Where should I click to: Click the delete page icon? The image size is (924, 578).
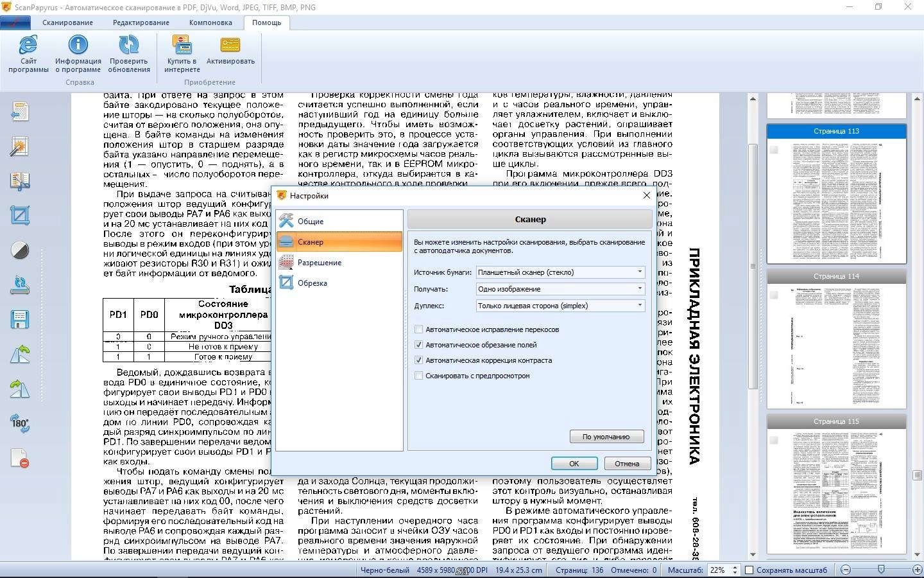20,458
